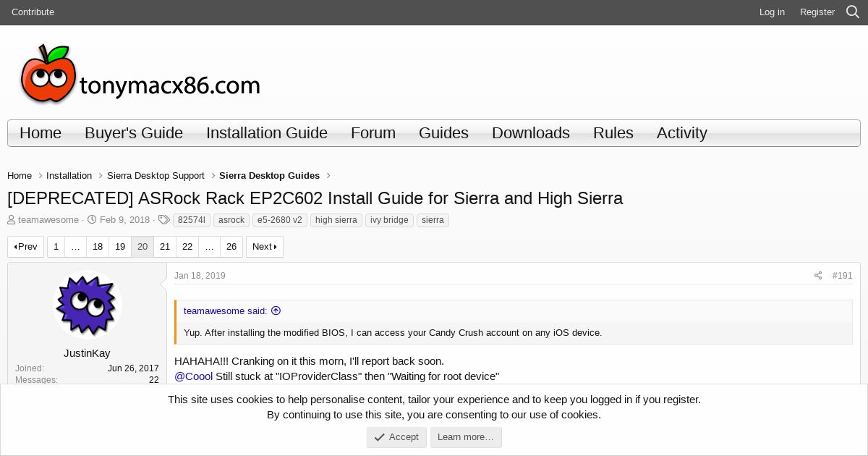Expand second pagination ellipsis
868x456 pixels.
(x=209, y=247)
